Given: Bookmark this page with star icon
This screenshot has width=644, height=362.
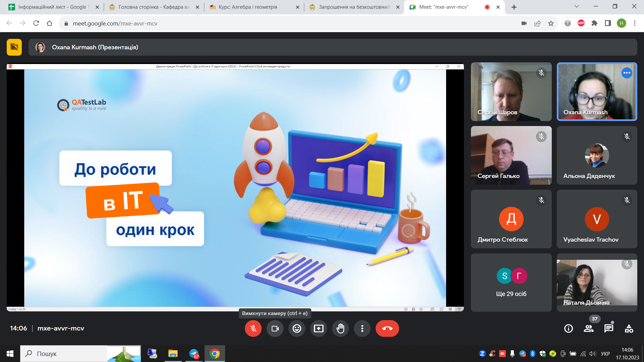Looking at the screenshot, I should pyautogui.click(x=551, y=23).
